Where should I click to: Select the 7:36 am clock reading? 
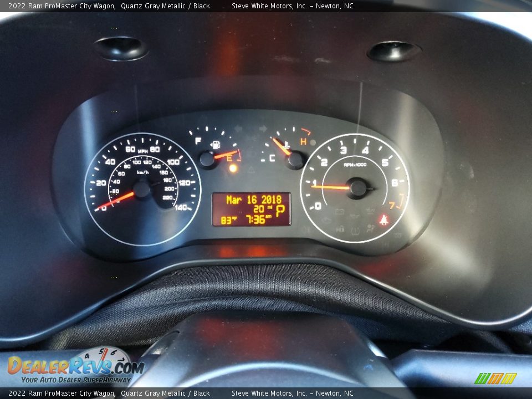tap(259, 219)
